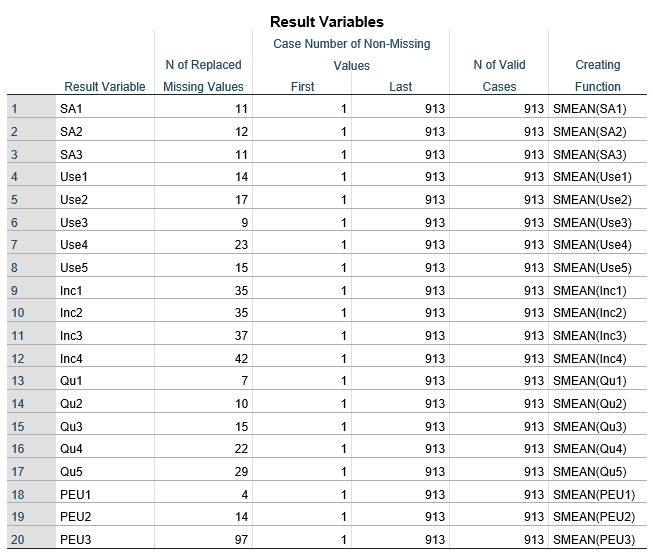Select the N of Replaced Missing Values header
The image size is (653, 554).
click(203, 76)
